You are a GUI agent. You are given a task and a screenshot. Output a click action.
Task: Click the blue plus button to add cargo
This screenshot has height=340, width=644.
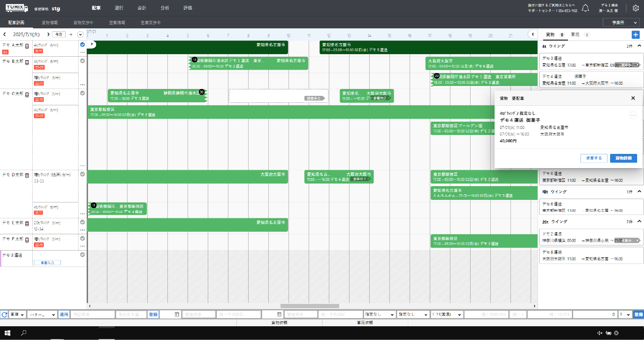[x=635, y=34]
